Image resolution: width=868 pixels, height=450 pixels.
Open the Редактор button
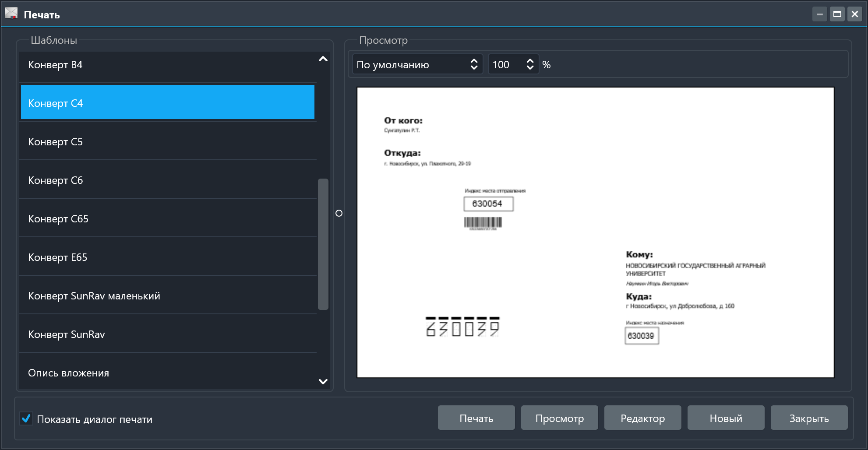(643, 418)
